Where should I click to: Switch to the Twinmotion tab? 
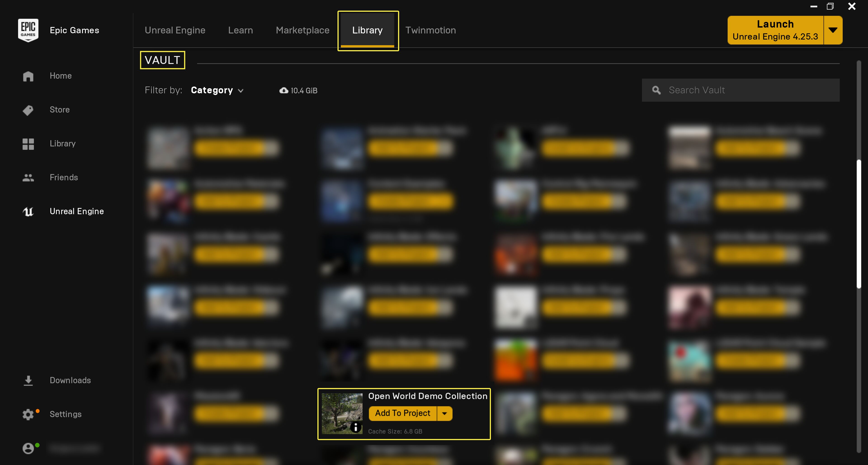430,30
